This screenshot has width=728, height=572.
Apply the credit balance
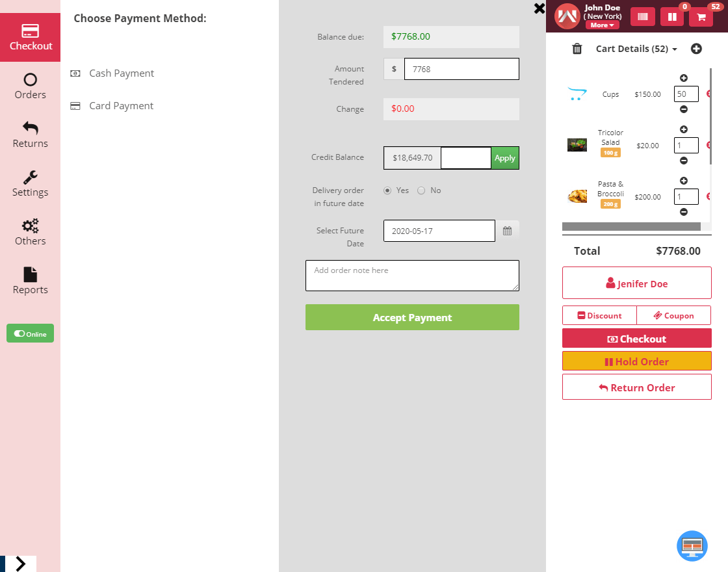point(505,157)
